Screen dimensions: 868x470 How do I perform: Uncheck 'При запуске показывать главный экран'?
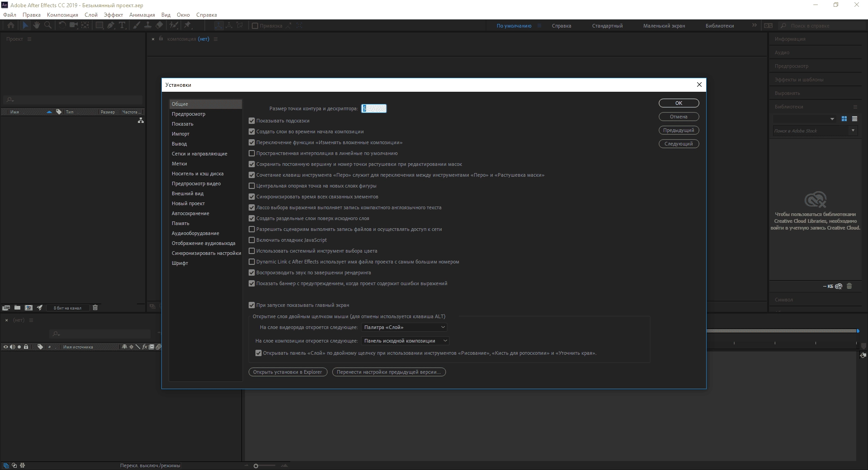252,305
